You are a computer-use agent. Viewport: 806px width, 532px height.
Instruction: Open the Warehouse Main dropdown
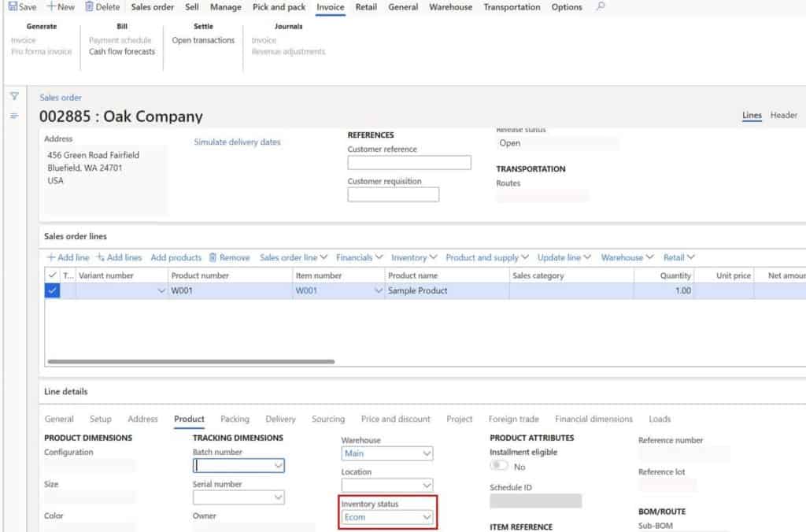tap(427, 453)
